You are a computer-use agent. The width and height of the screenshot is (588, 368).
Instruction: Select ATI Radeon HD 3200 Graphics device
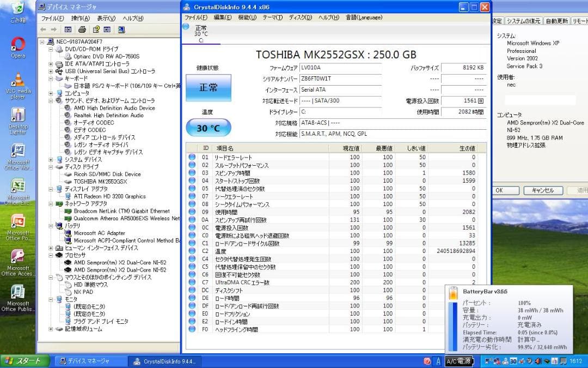click(x=109, y=196)
